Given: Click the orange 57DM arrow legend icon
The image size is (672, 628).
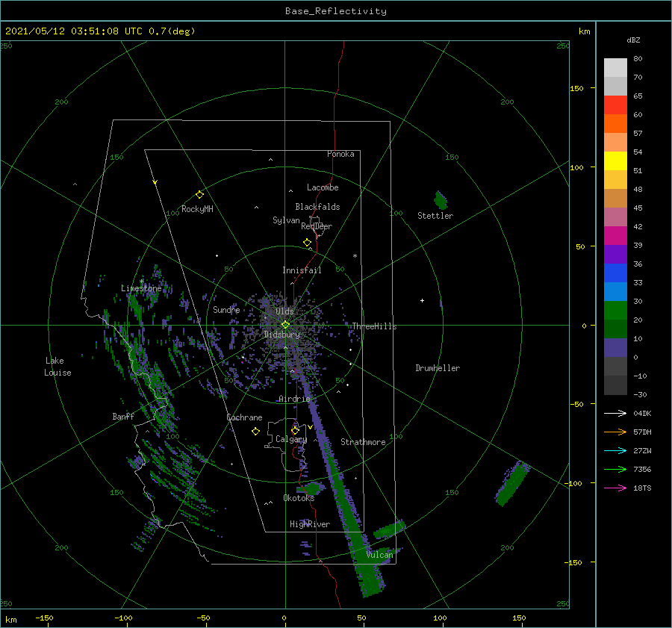Looking at the screenshot, I should click(x=615, y=432).
